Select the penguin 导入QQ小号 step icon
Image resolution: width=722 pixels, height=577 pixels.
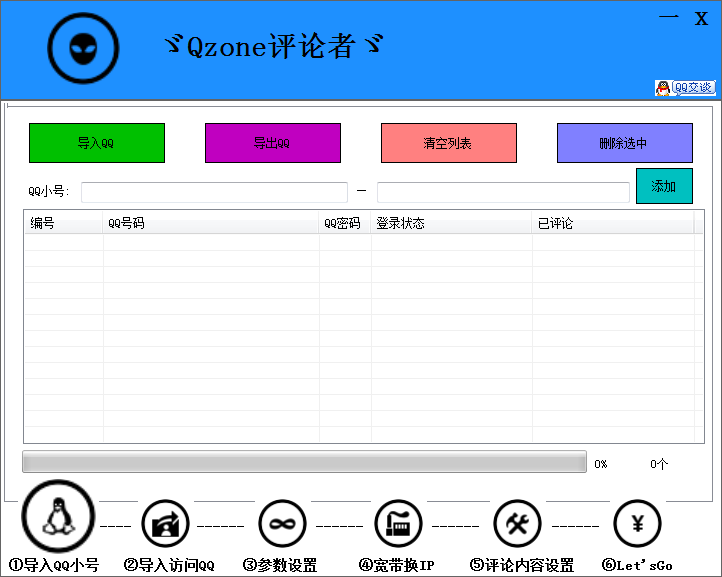58,516
